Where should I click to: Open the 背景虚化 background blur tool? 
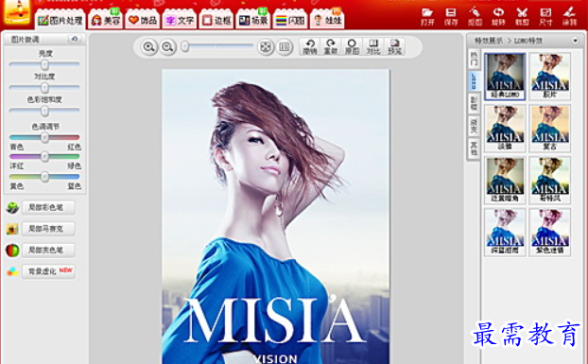(x=49, y=271)
